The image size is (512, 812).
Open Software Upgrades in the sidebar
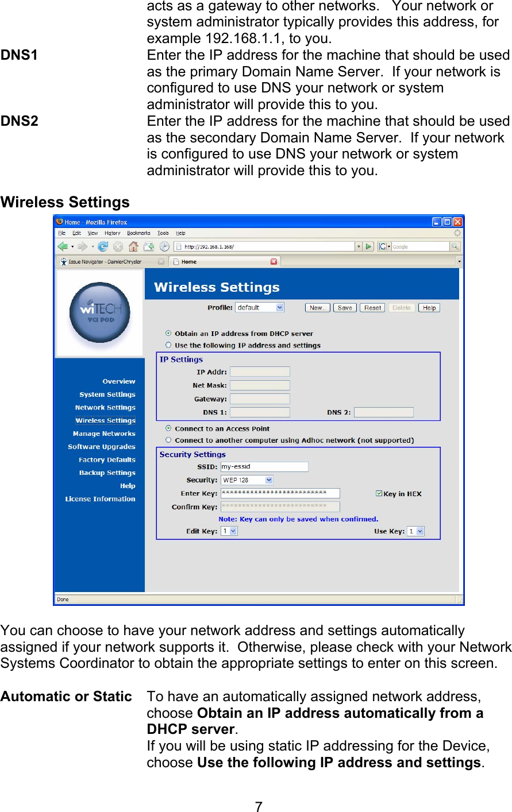(x=102, y=447)
